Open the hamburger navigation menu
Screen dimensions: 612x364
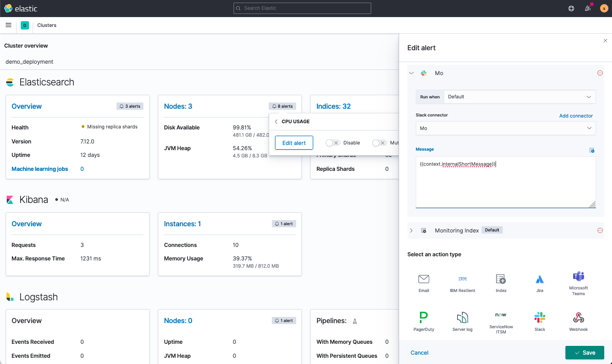point(8,25)
